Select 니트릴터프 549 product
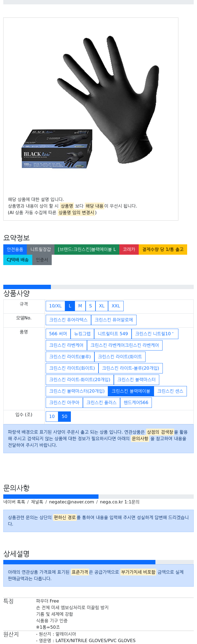The width and height of the screenshot is (197, 644). pyautogui.click(x=113, y=334)
